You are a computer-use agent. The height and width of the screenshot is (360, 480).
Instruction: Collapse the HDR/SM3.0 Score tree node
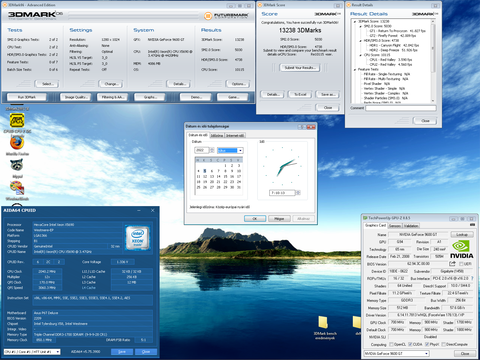click(361, 41)
